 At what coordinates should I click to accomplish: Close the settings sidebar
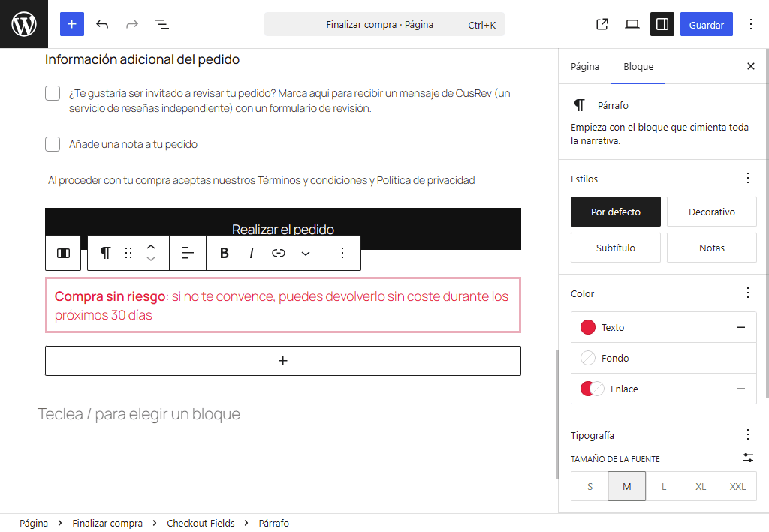point(750,66)
